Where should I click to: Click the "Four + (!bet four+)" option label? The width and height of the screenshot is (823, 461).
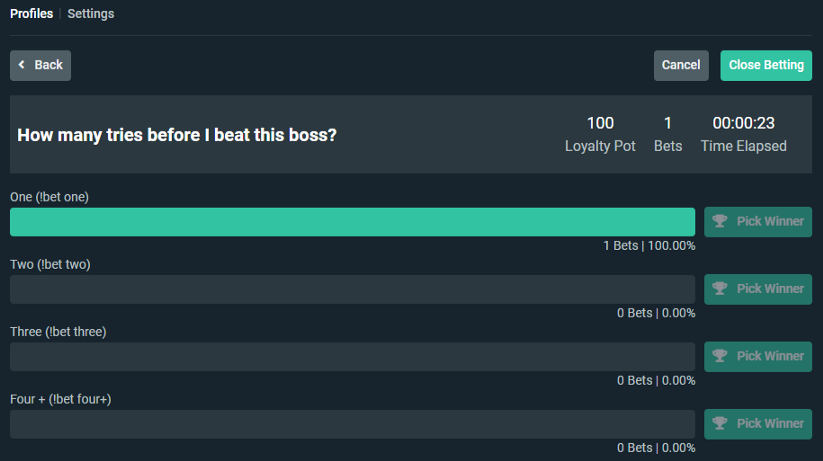click(61, 399)
